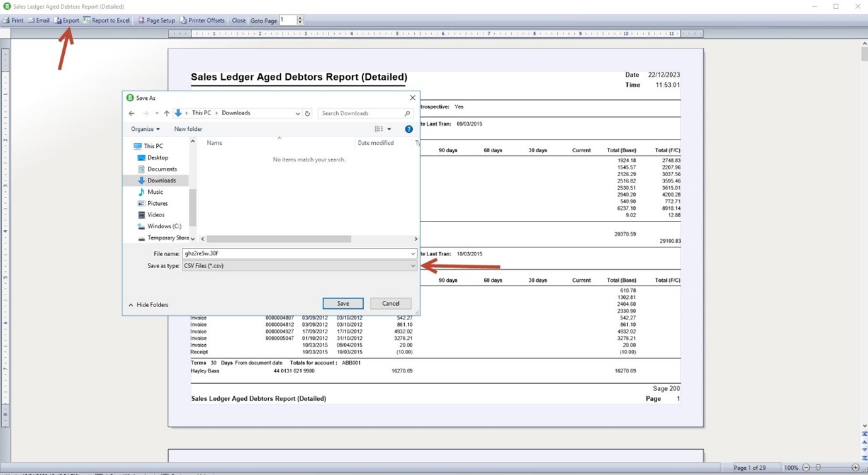Click the Email toolbar button

point(38,20)
